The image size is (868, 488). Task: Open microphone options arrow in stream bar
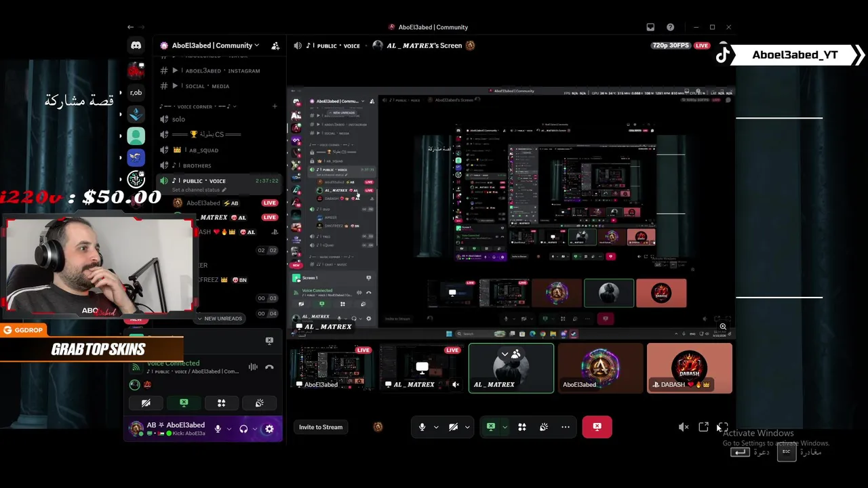pos(435,427)
